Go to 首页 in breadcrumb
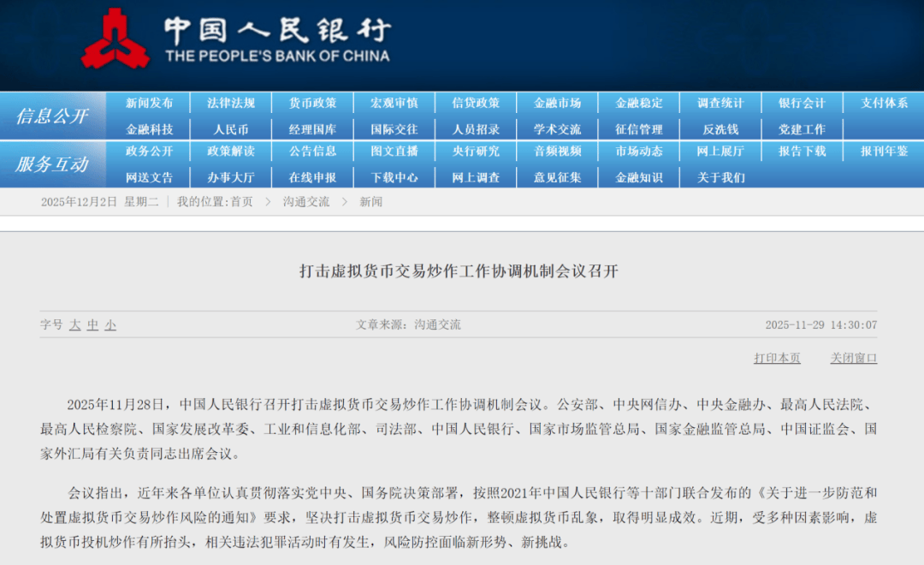 [x=241, y=202]
